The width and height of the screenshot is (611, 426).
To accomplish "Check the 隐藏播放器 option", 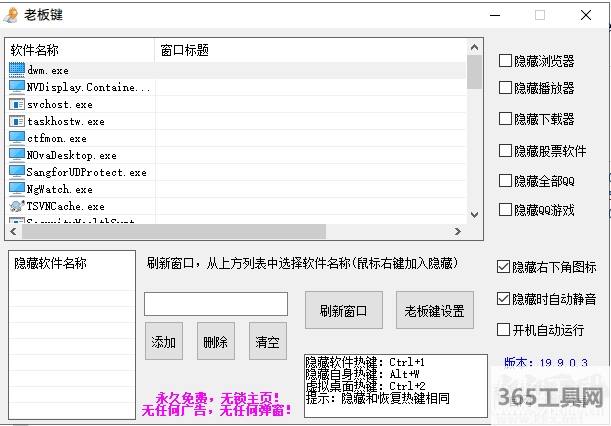I will tap(505, 88).
